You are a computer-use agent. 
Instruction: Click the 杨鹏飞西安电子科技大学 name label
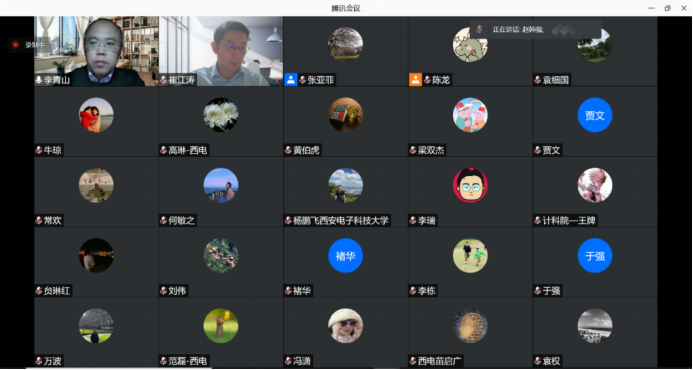point(341,220)
